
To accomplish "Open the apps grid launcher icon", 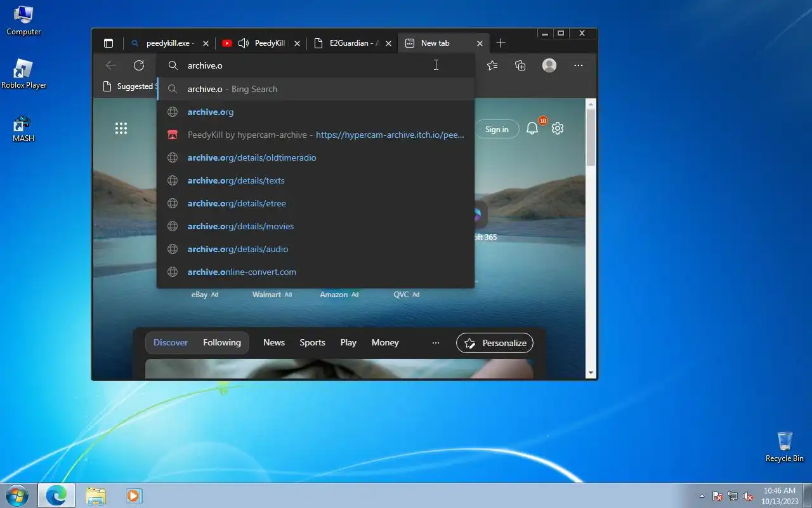I will coord(121,128).
